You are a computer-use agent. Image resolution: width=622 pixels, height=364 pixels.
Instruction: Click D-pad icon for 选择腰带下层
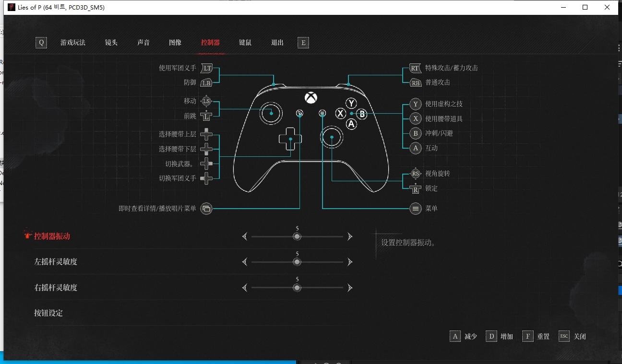(x=206, y=149)
